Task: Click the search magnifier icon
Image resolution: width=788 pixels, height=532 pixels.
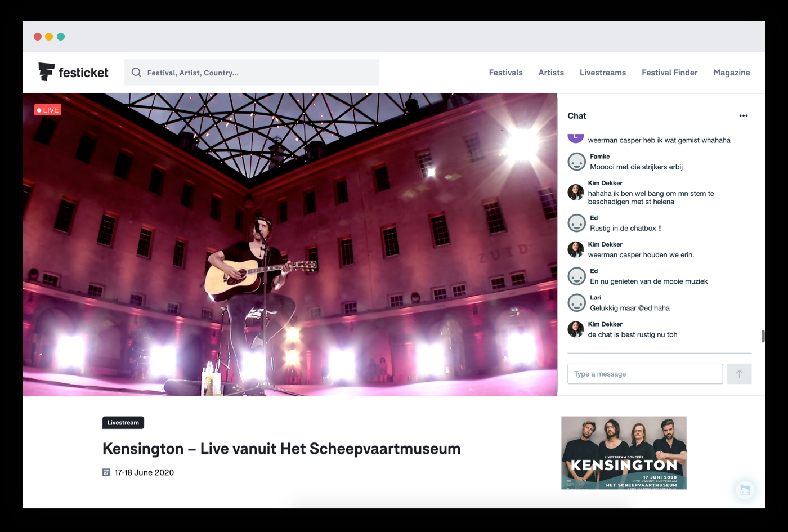Action: (x=136, y=73)
